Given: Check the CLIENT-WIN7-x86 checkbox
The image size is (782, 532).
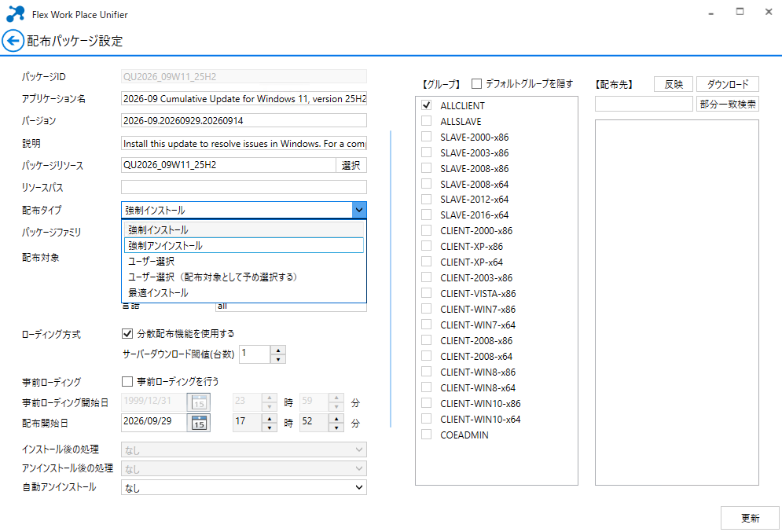Looking at the screenshot, I should 427,309.
